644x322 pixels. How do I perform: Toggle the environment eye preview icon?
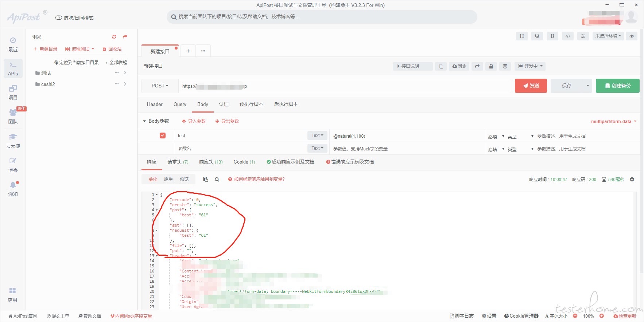[x=632, y=36]
